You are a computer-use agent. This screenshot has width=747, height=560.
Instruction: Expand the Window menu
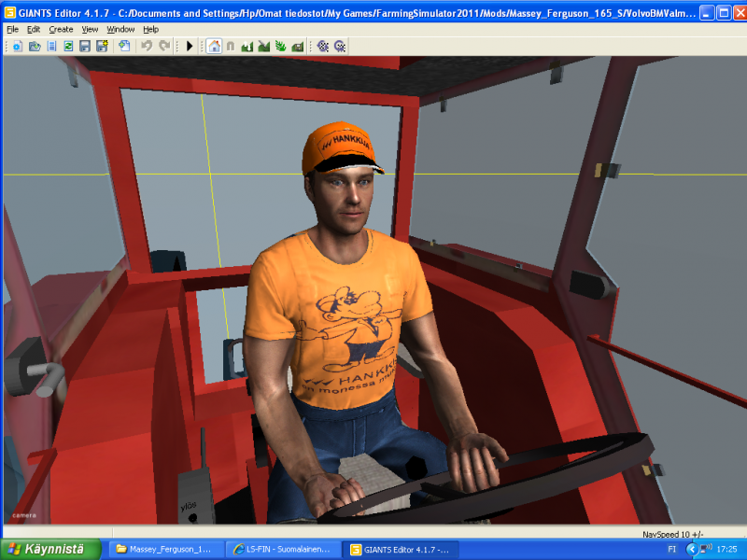[120, 29]
